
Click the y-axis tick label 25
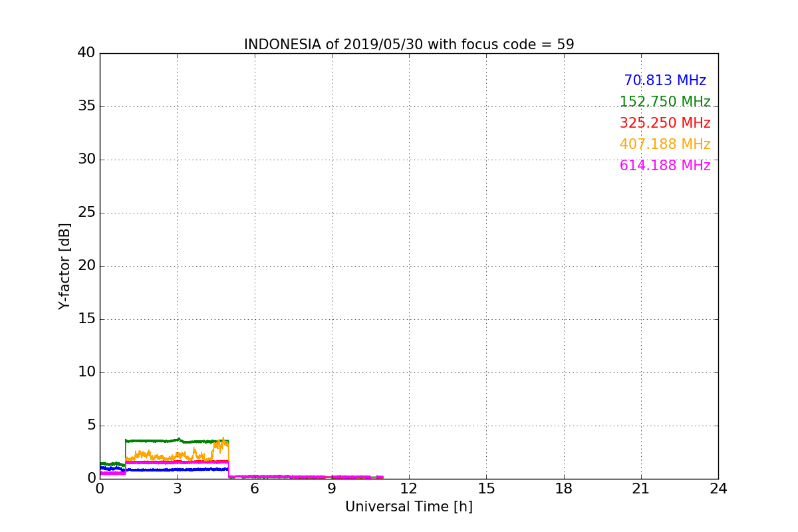pos(86,213)
